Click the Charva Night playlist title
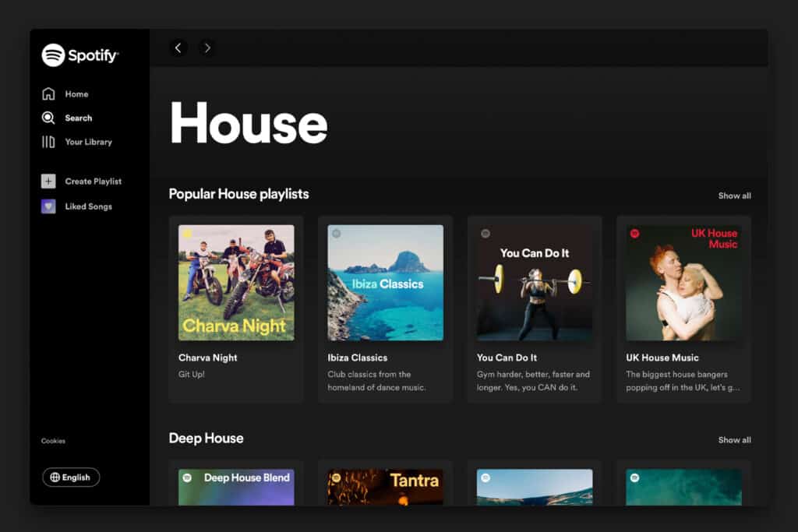Viewport: 798px width, 532px height. [x=207, y=358]
